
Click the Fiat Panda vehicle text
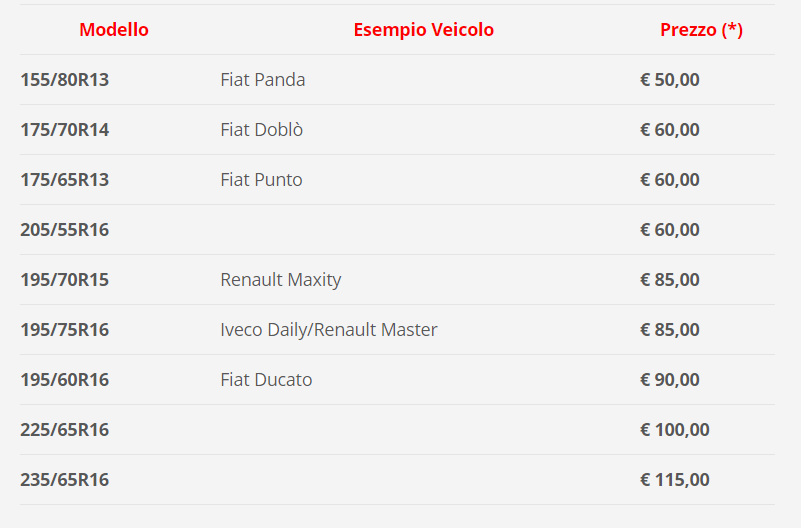(x=263, y=80)
